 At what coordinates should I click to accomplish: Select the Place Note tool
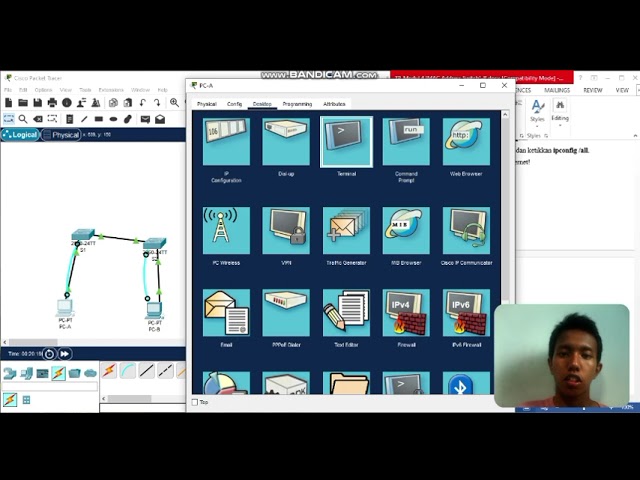[69, 119]
